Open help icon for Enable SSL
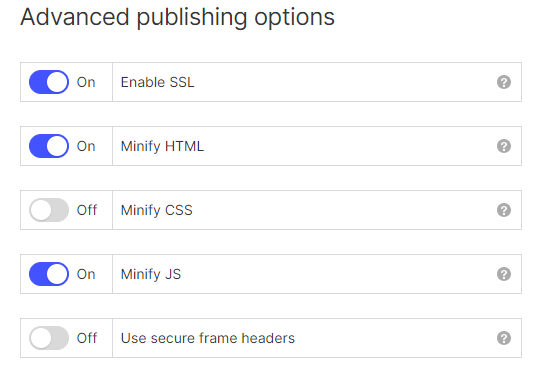The image size is (542, 386). point(504,82)
